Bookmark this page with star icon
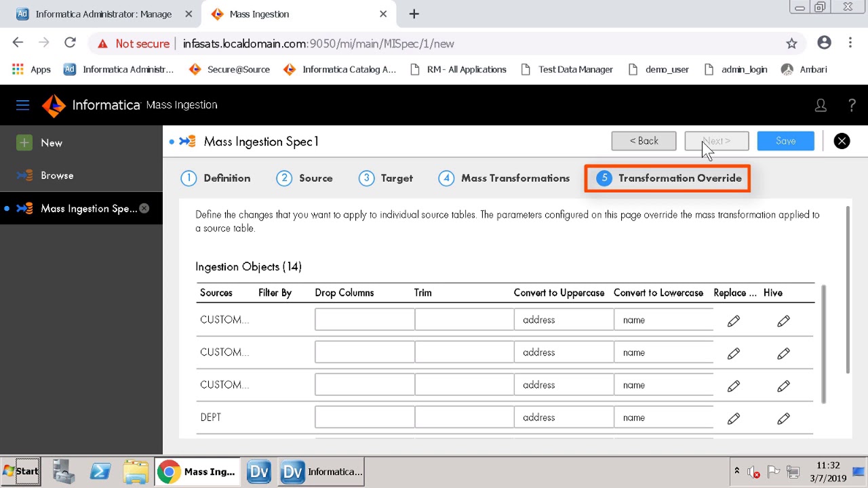 pos(791,43)
